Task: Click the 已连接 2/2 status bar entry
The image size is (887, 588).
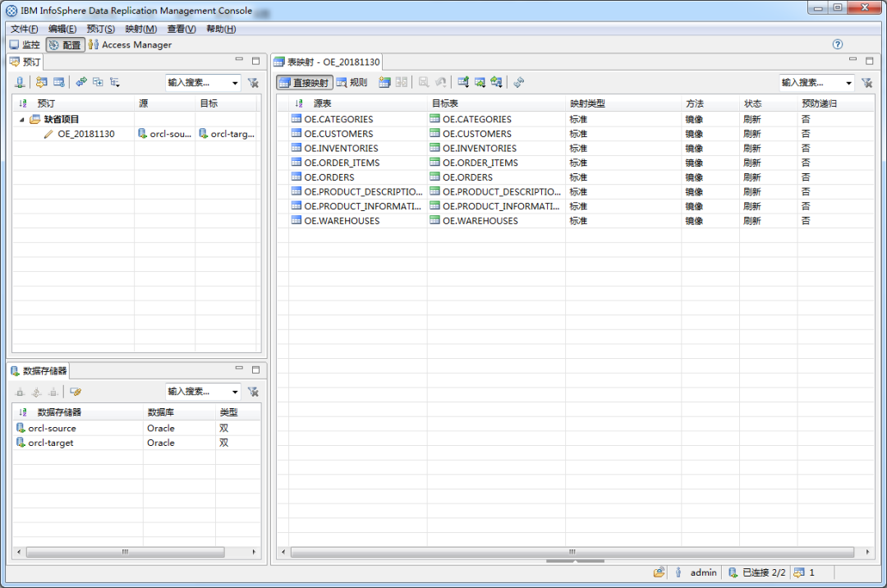Action: click(757, 572)
